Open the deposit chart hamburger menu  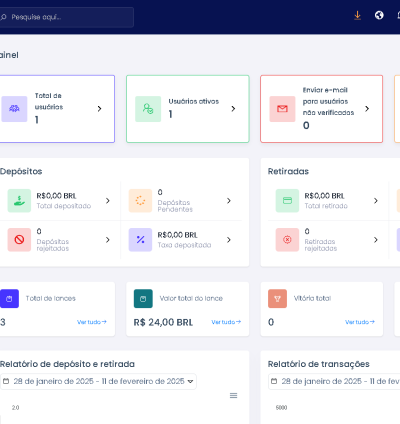tap(233, 396)
